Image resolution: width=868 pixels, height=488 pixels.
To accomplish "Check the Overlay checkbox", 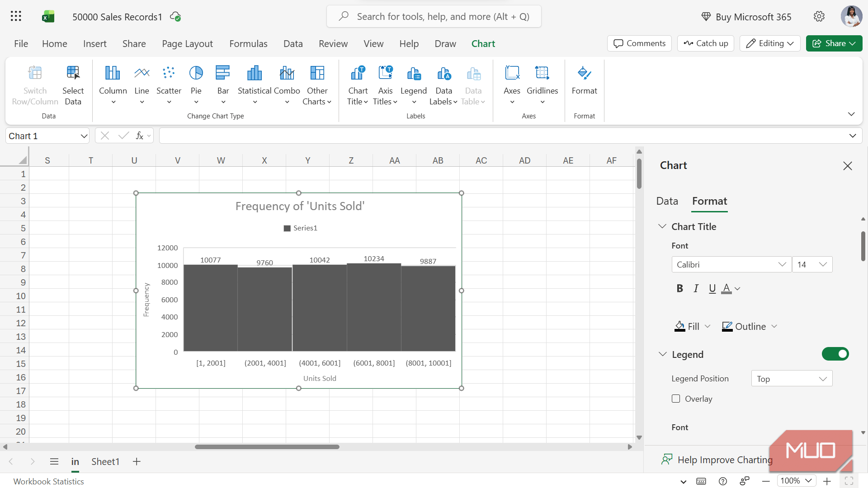I will click(x=676, y=399).
